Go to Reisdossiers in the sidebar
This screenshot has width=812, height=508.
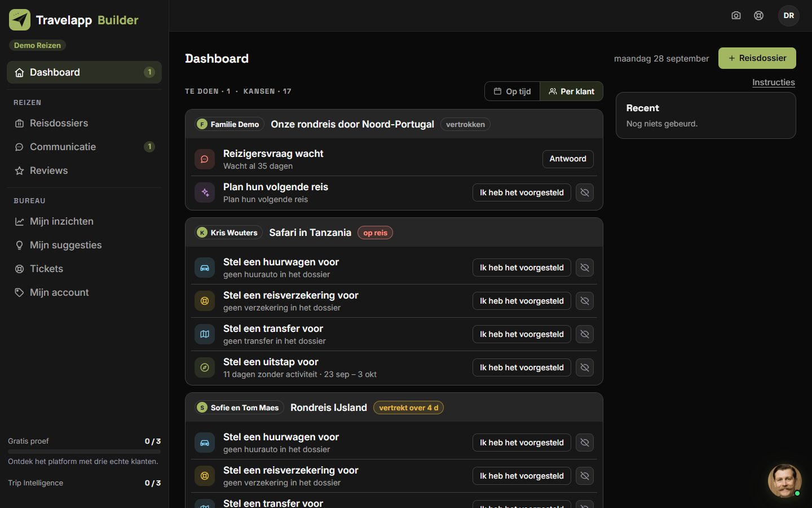coord(84,123)
